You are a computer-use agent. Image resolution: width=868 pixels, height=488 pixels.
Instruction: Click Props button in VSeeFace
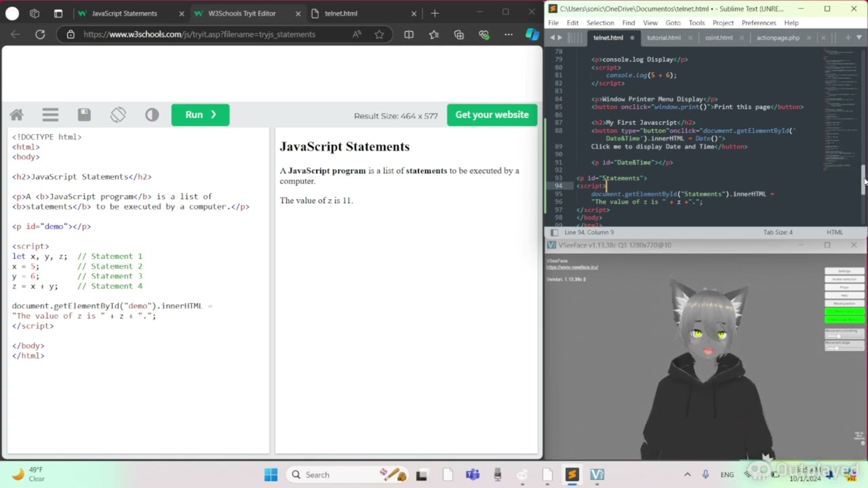coord(844,287)
